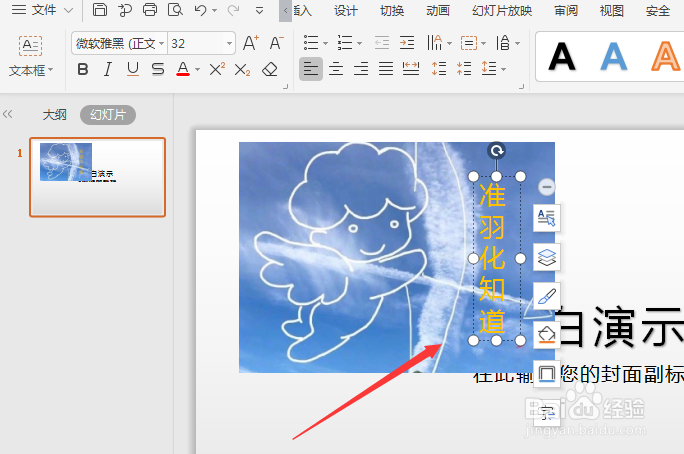Open Print Preview icon
This screenshot has width=684, height=454.
175,10
